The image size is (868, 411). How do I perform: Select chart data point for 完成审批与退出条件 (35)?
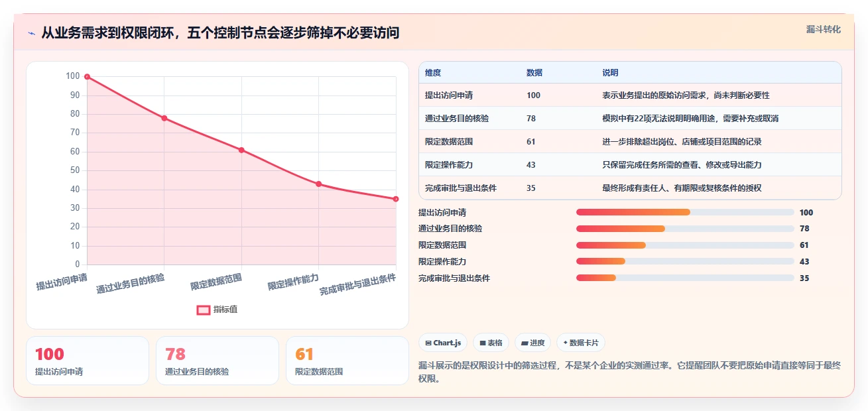pyautogui.click(x=396, y=199)
